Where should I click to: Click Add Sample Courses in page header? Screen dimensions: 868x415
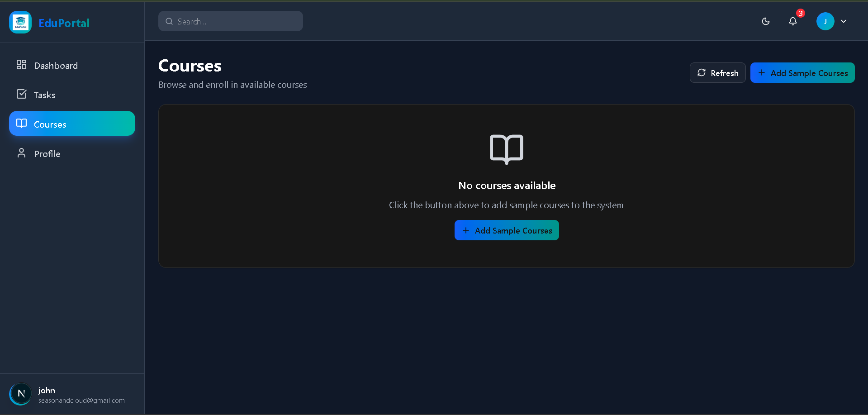click(x=802, y=73)
